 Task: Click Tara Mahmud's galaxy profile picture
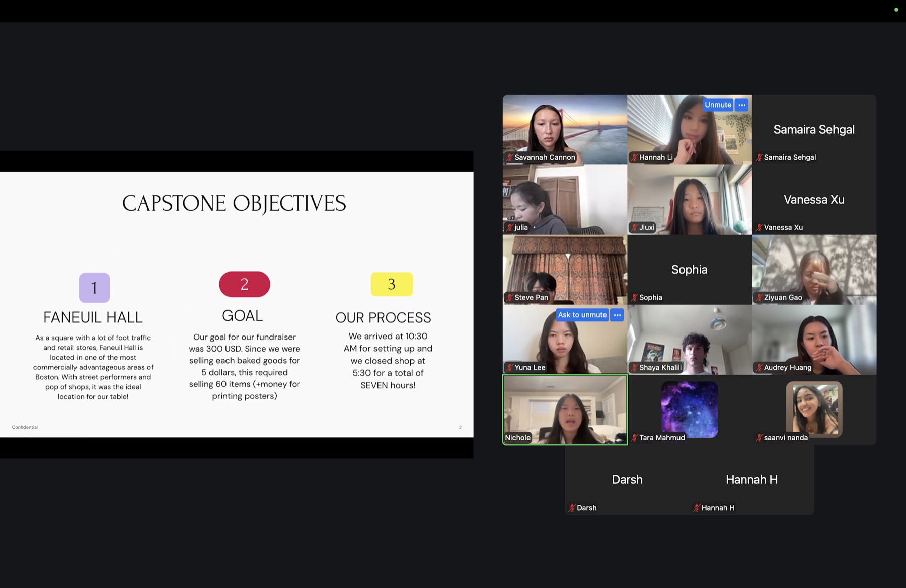pyautogui.click(x=690, y=408)
